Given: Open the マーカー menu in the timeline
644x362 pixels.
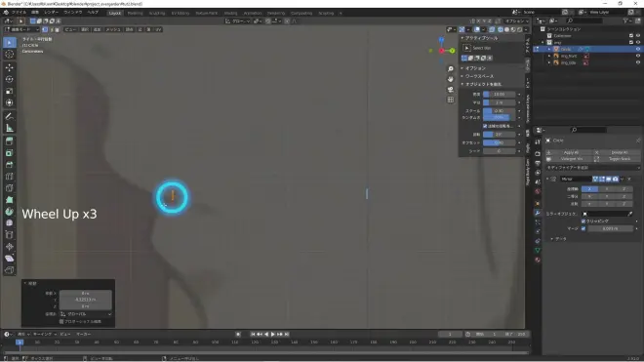Looking at the screenshot, I should tap(83, 334).
